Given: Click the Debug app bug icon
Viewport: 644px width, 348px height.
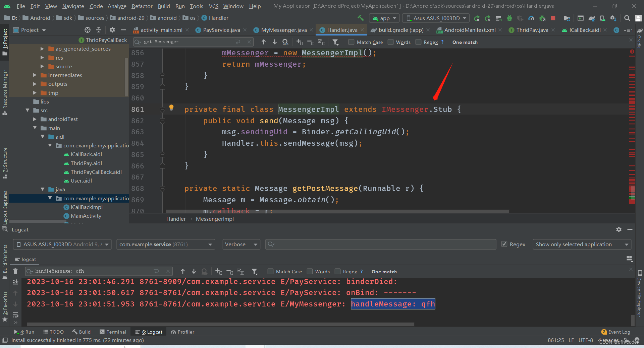Looking at the screenshot, I should [509, 18].
